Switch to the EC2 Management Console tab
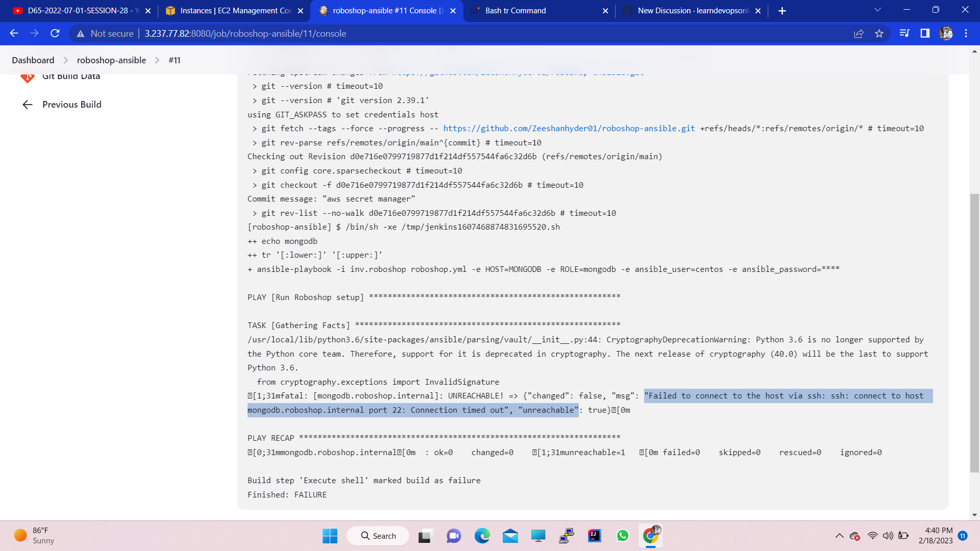The height and width of the screenshot is (551, 980). point(231,10)
